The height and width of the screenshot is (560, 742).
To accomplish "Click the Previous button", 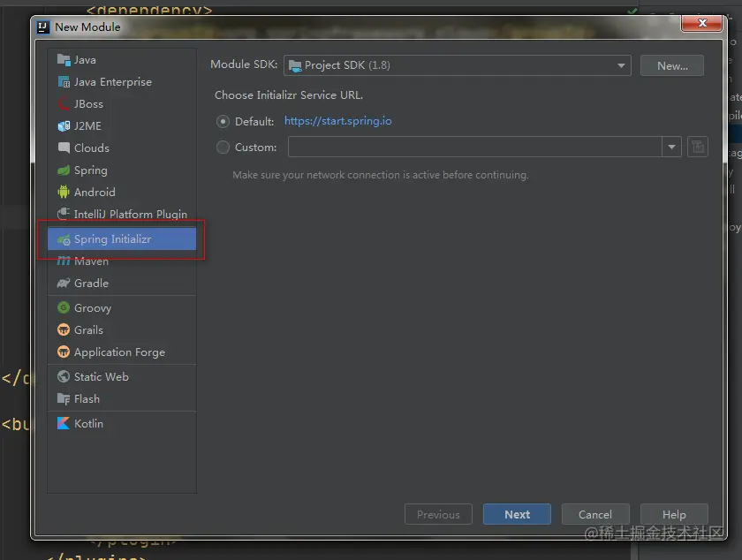I will pyautogui.click(x=438, y=514).
